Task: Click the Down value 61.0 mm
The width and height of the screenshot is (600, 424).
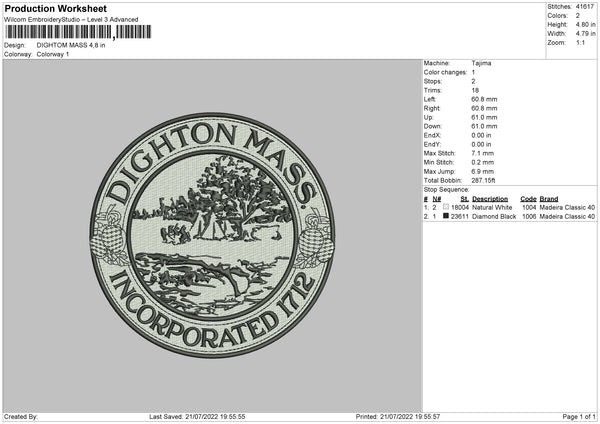Action: pyautogui.click(x=484, y=126)
